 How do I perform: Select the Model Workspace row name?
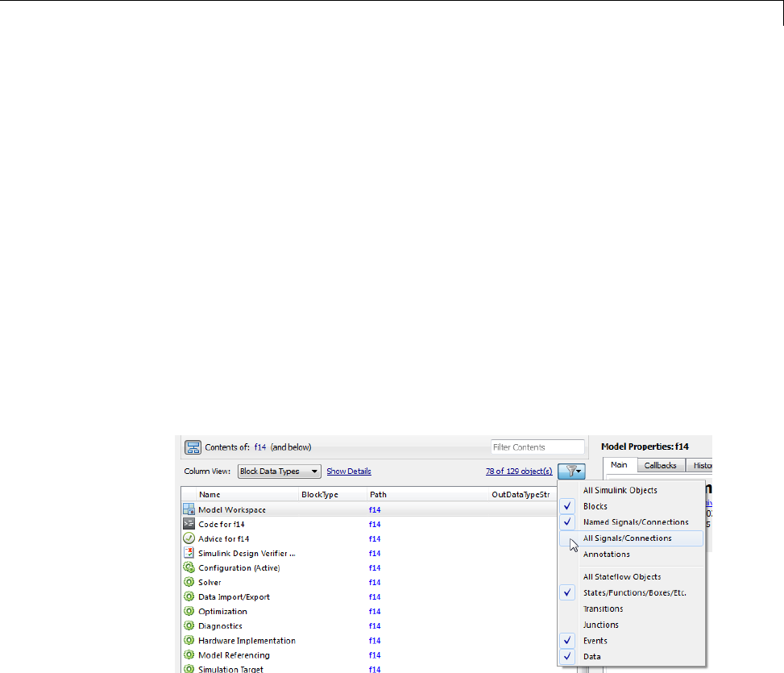pyautogui.click(x=232, y=509)
